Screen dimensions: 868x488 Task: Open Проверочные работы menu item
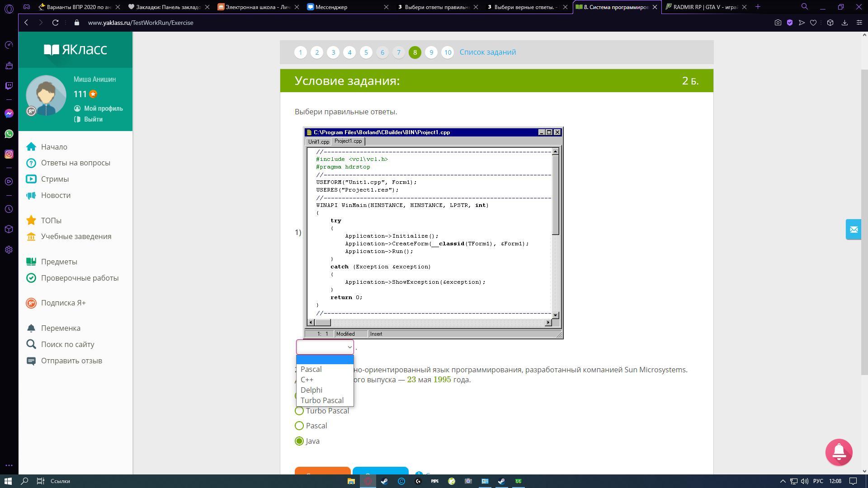click(x=80, y=278)
